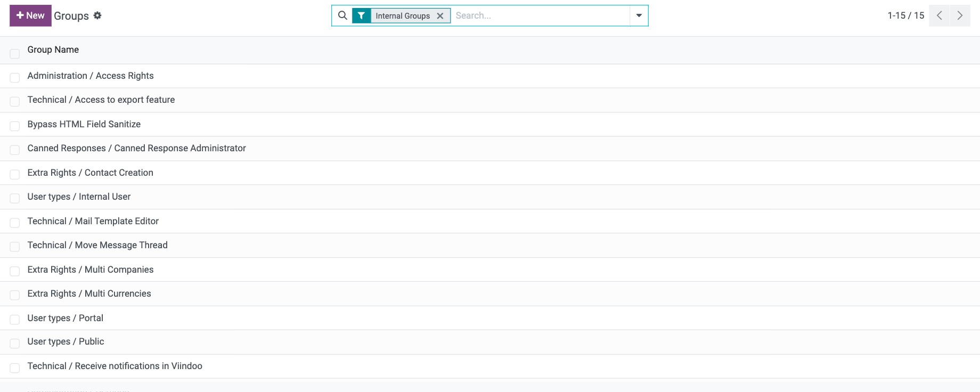
Task: Create a new group with New button
Action: (x=30, y=15)
